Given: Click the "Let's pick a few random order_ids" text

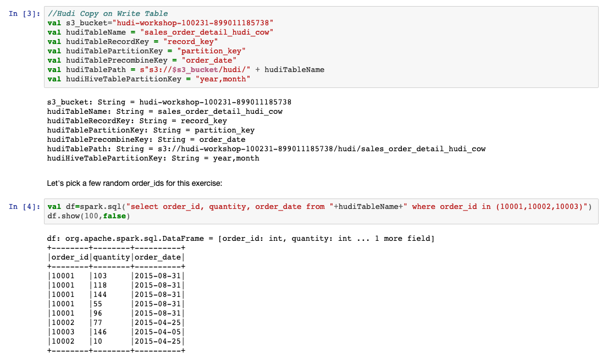Looking at the screenshot, I should pos(142,182).
